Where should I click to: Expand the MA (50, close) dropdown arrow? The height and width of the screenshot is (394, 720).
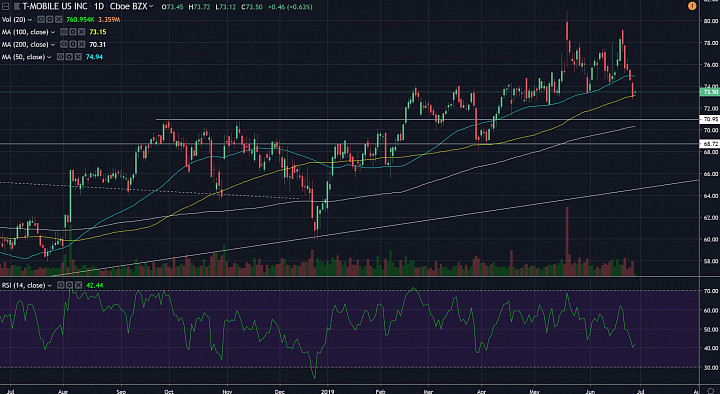tap(50, 57)
